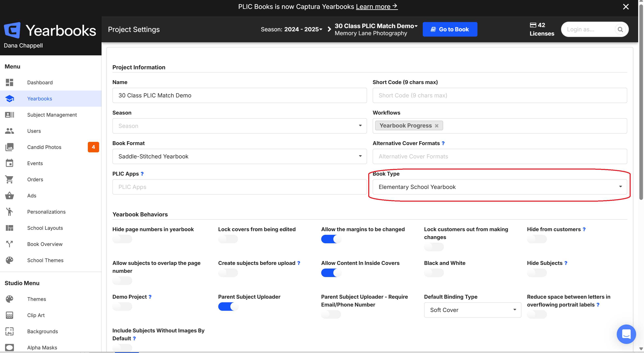Click the Users people icon

pos(9,131)
